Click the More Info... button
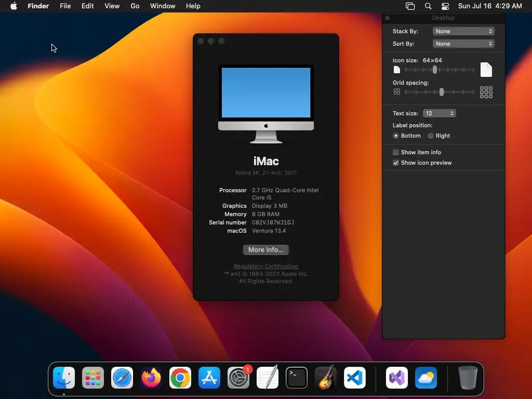Image resolution: width=532 pixels, height=399 pixels. (266, 250)
